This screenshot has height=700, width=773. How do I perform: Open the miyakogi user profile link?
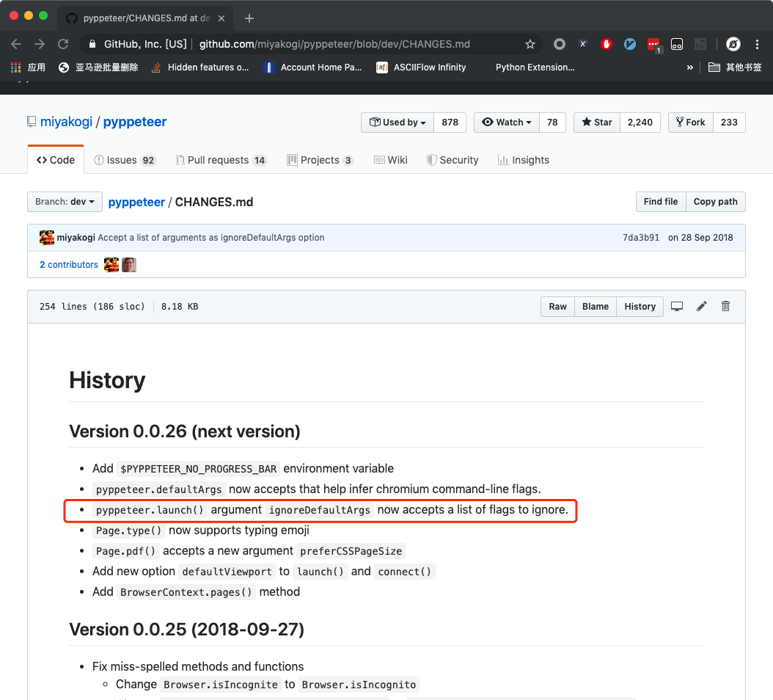pos(66,122)
